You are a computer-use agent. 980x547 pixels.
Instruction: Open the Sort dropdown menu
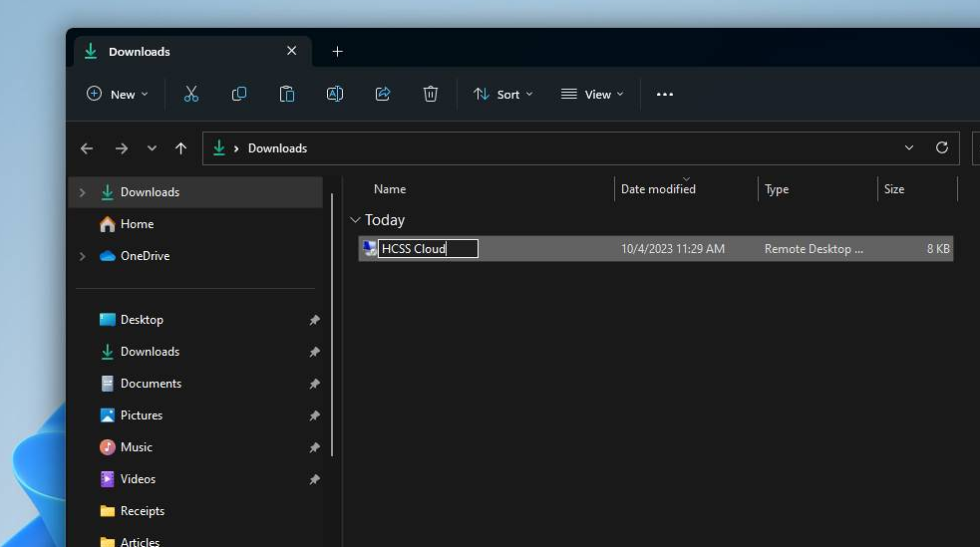(503, 95)
